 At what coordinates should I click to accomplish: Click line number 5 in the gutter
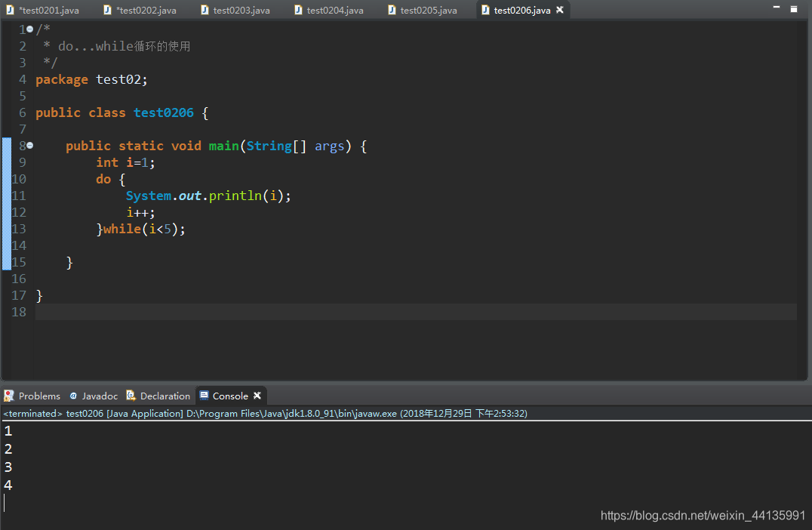point(23,97)
